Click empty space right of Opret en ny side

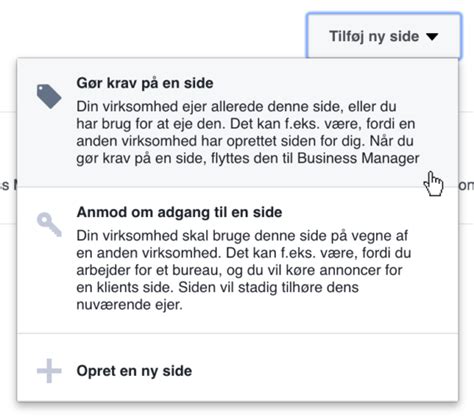pyautogui.click(x=323, y=371)
